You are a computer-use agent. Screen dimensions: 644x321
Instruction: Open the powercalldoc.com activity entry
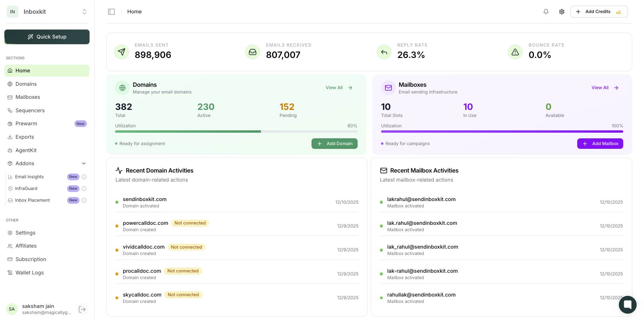[146, 223]
